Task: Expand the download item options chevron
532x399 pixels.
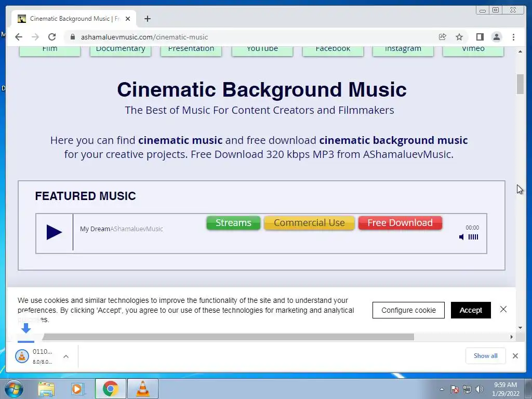Action: coord(66,356)
